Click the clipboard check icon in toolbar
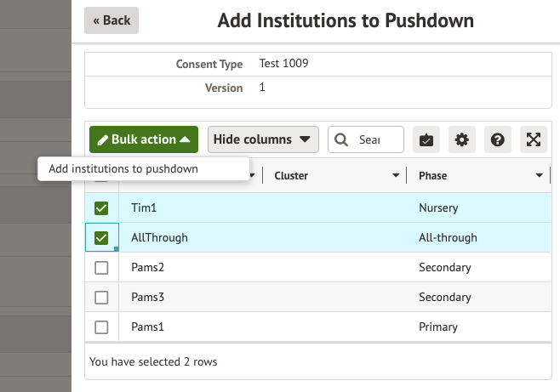Screen dimensions: 560x392 coord(426,139)
